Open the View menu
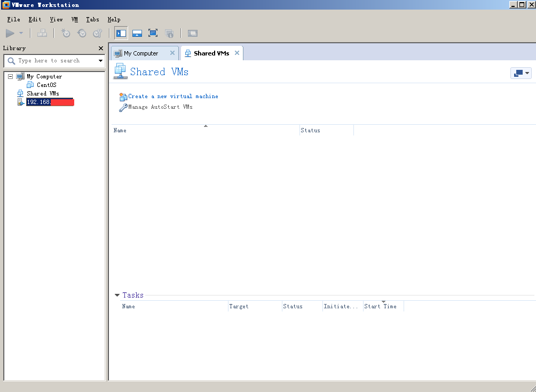Screen dimensions: 536x392 [x=56, y=19]
